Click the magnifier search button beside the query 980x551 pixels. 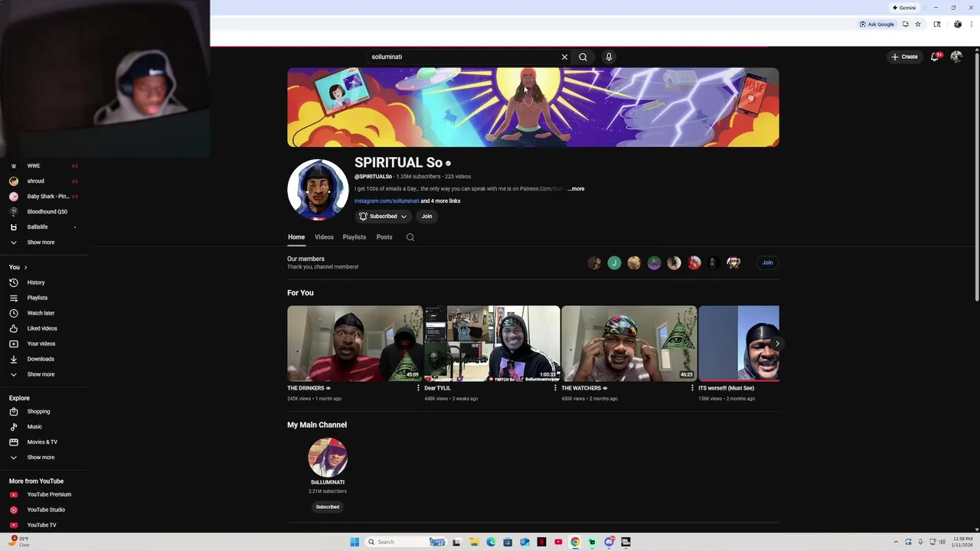pos(583,57)
